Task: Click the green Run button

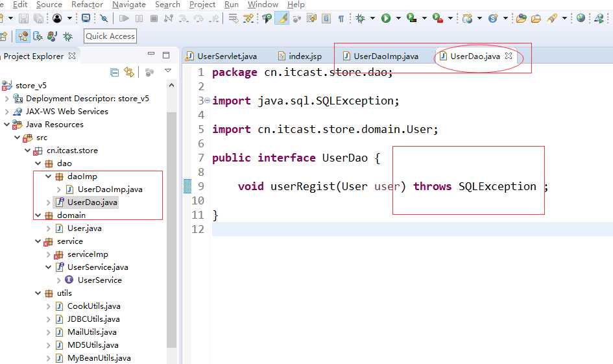Action: click(x=386, y=18)
